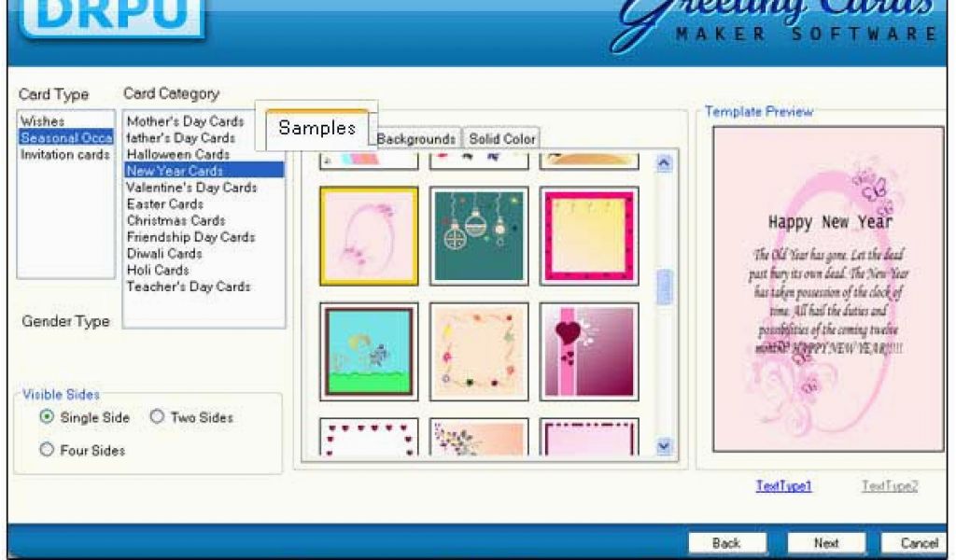Select Seasonal Occasions card type
The image size is (956, 560).
(65, 138)
